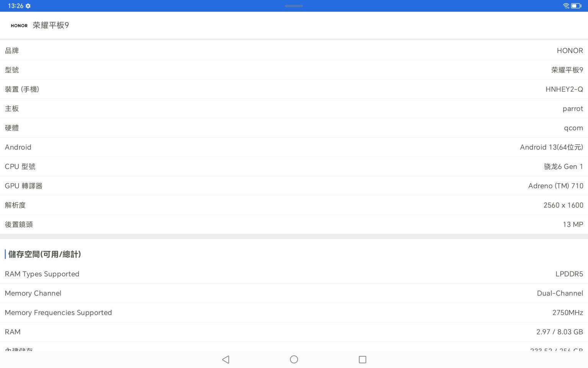Tap the 解析度 2560 x 1600 row
Screen dimensions: 588x368
point(294,205)
